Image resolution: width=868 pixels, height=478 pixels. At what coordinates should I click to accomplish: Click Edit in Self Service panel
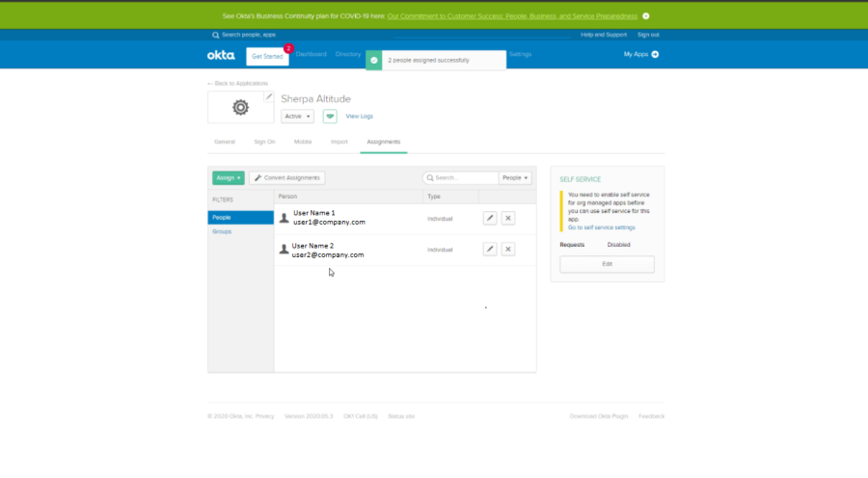pyautogui.click(x=607, y=264)
